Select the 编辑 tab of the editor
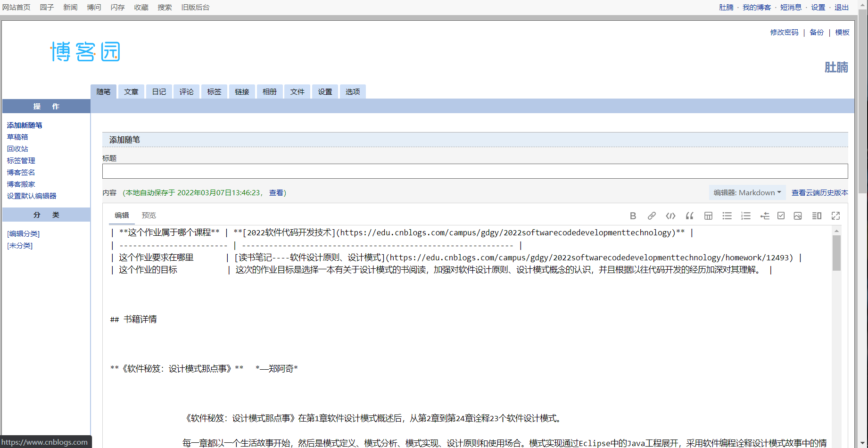Screen dimensions: 868x448 tap(122, 216)
